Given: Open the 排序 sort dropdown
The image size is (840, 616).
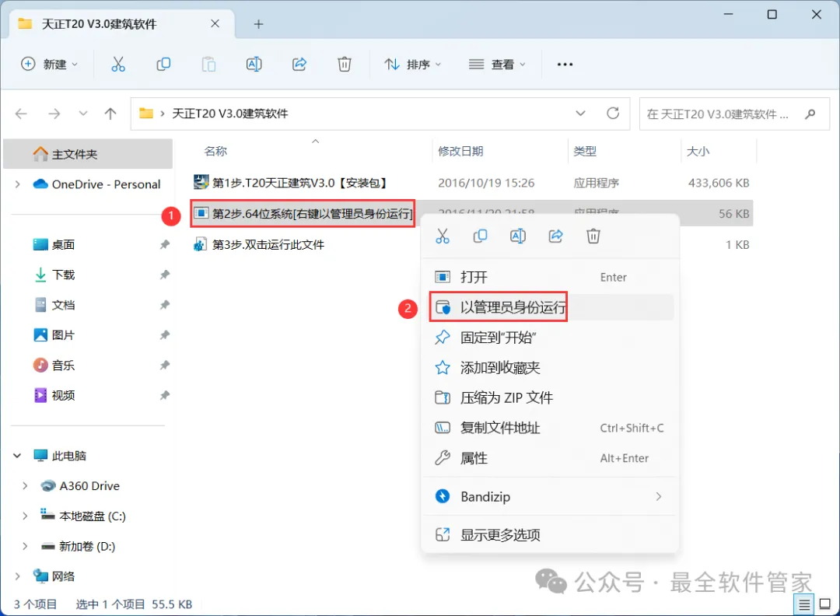Looking at the screenshot, I should click(412, 65).
